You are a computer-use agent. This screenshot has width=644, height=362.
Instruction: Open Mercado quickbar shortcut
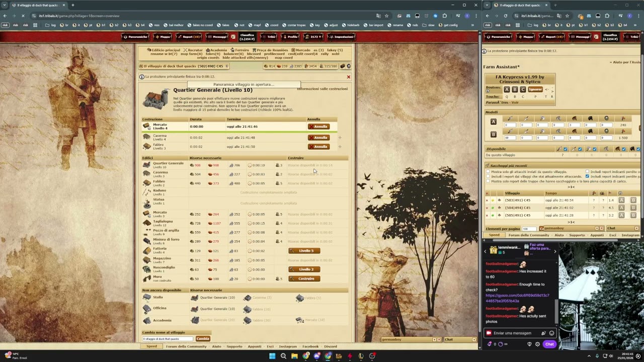click(x=300, y=50)
